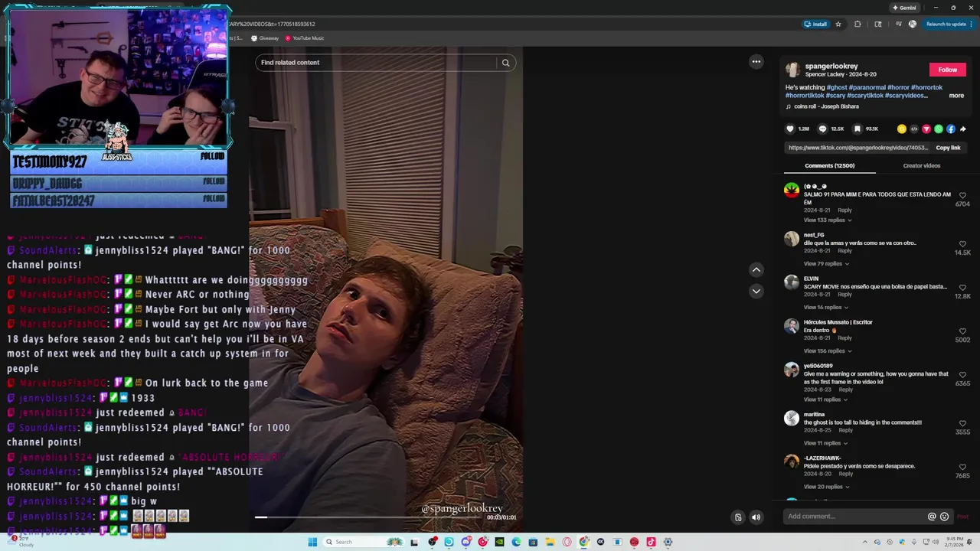
Task: Click the Windows taskbar Search box
Action: (x=362, y=542)
